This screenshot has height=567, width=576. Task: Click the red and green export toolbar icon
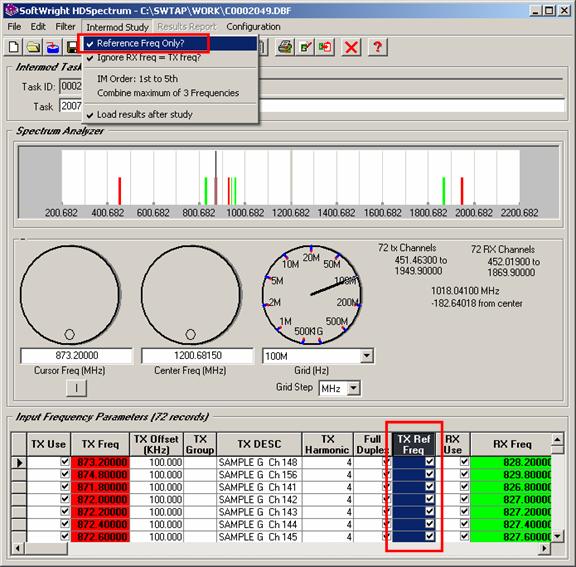(x=325, y=47)
